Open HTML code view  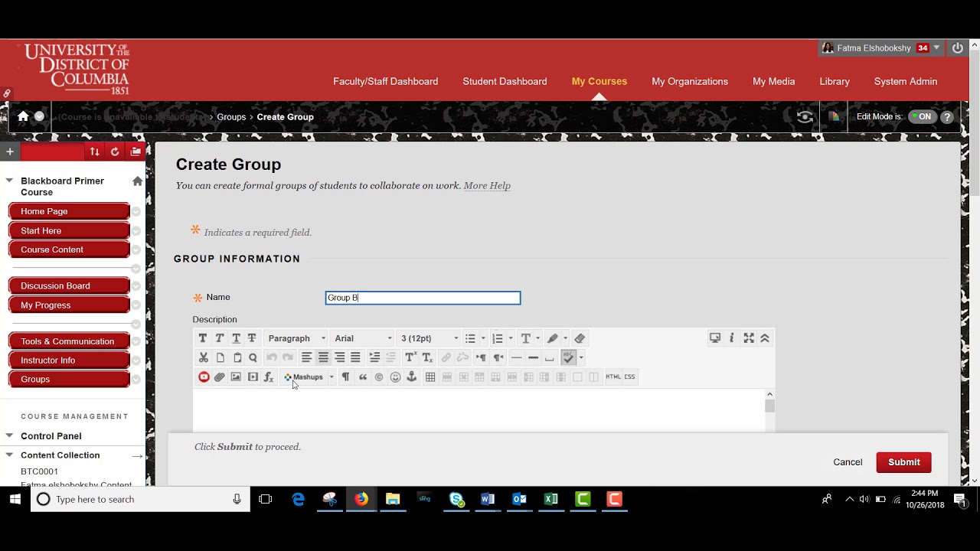tap(613, 377)
